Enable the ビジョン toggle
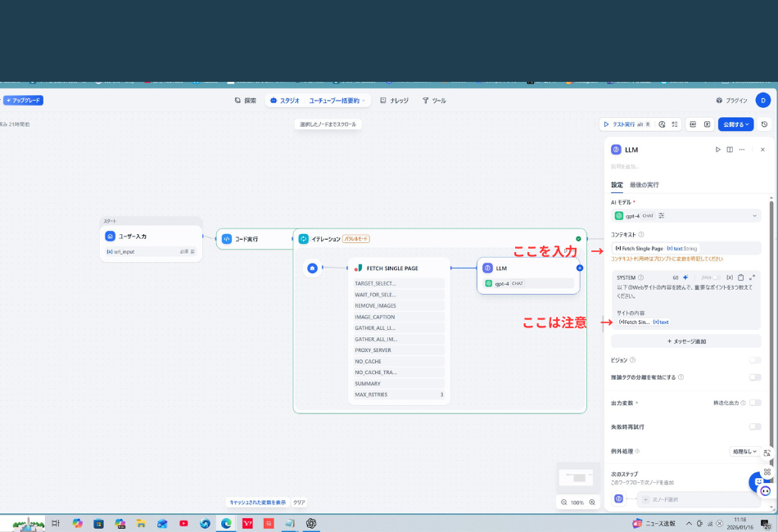Viewport: 778px width, 532px height. 754,360
